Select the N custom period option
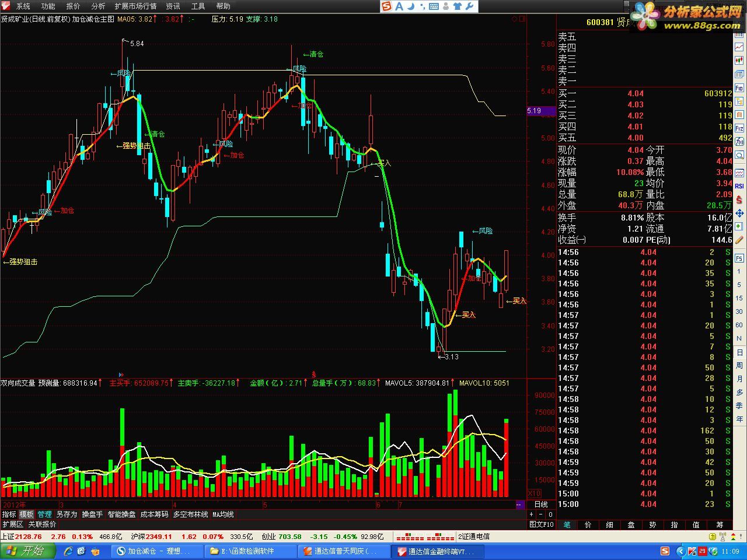Image resolution: width=747 pixels, height=560 pixels. click(739, 338)
